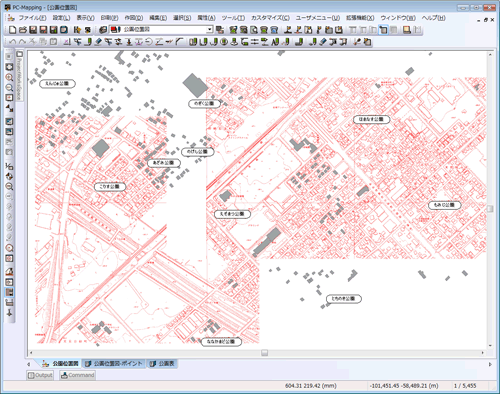Open the 印刷(P) menu

[109, 18]
